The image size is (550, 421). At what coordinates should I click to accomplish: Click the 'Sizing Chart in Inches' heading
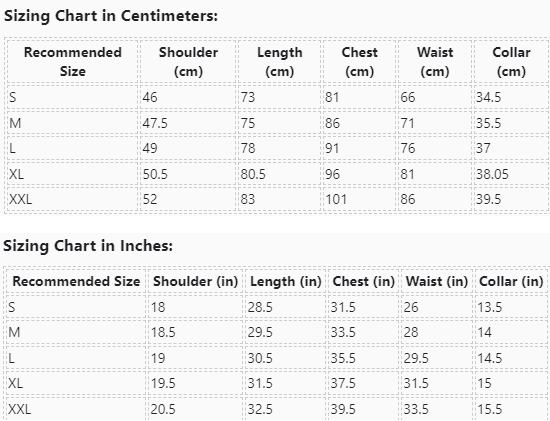[88, 246]
